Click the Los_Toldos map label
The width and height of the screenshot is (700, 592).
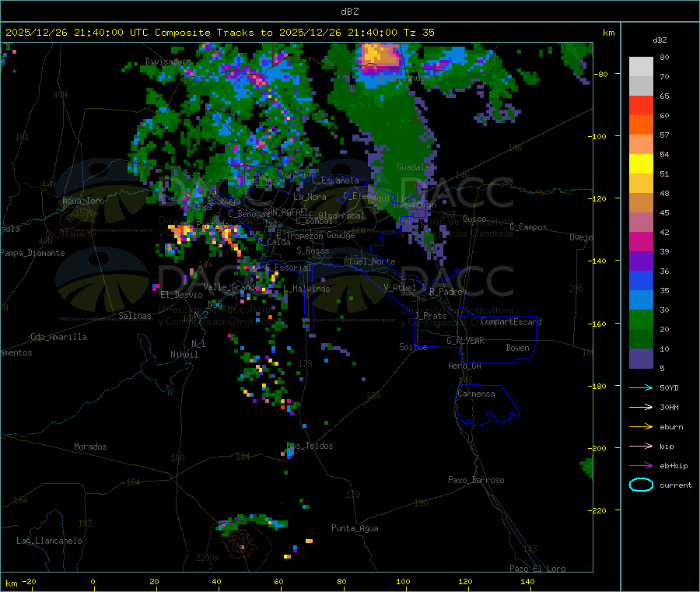(310, 446)
